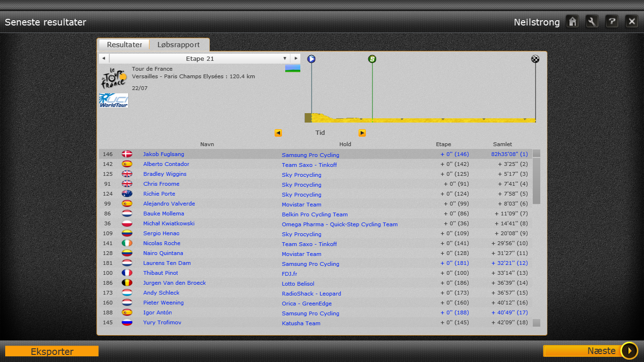This screenshot has width=644, height=362.
Task: Click the UCI WorldTour logo
Action: coord(114,100)
